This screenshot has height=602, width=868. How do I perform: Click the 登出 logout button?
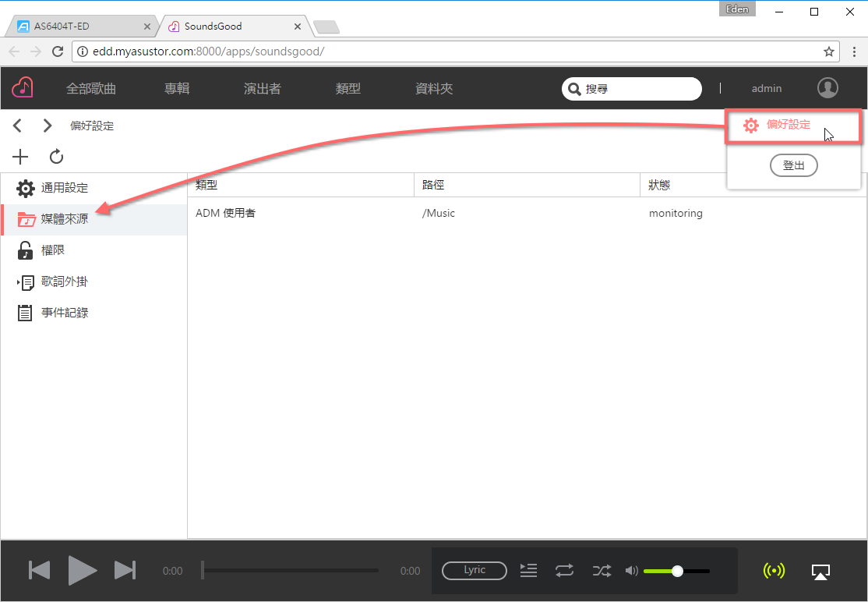pyautogui.click(x=794, y=165)
